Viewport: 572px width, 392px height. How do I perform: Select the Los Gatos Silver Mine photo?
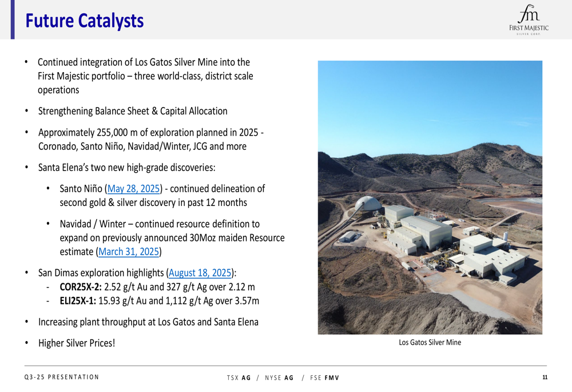point(430,197)
